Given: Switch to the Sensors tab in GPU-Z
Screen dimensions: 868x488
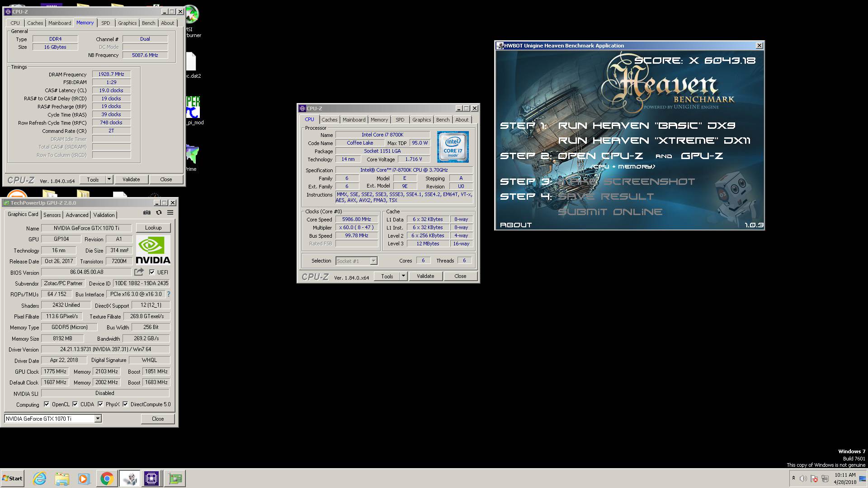Looking at the screenshot, I should pyautogui.click(x=52, y=215).
